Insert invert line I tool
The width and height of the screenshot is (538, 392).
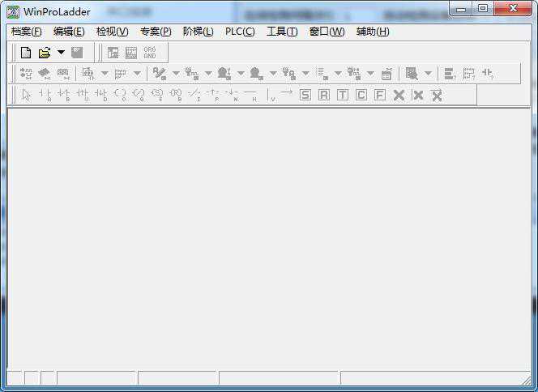point(194,95)
